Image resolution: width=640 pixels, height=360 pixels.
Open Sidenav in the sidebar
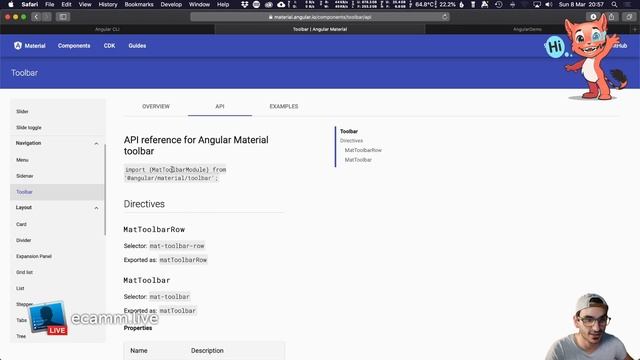24,176
